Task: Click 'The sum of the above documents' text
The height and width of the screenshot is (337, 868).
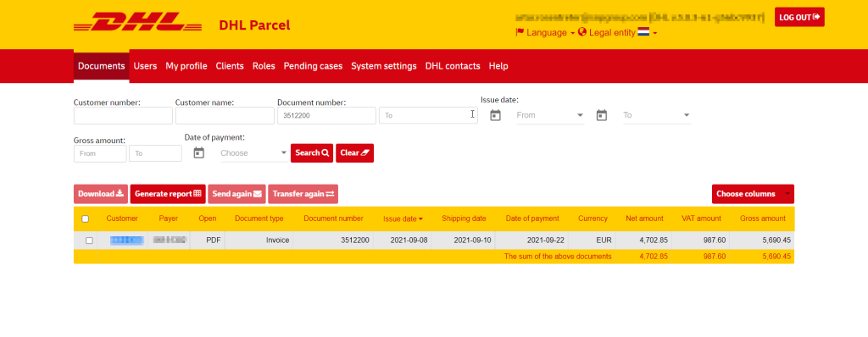Action: tap(558, 257)
